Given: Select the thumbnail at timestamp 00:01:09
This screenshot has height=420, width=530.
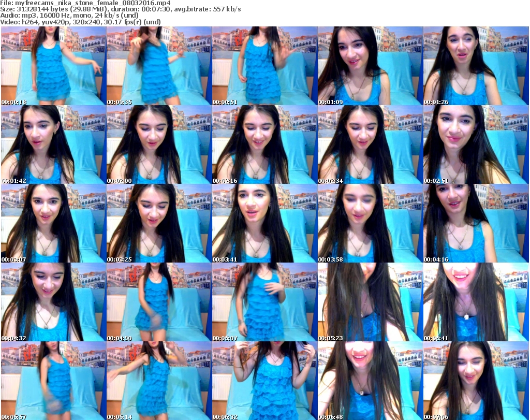Looking at the screenshot, I should pos(371,66).
